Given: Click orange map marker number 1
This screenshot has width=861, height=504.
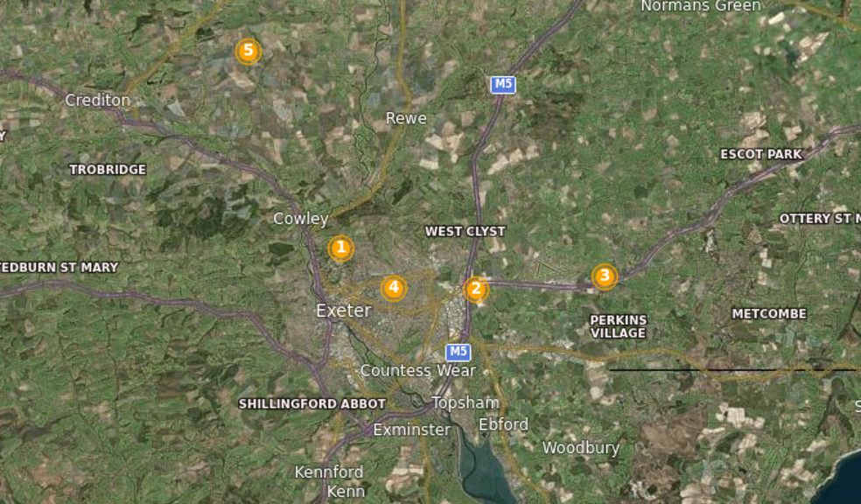Looking at the screenshot, I should tap(341, 248).
